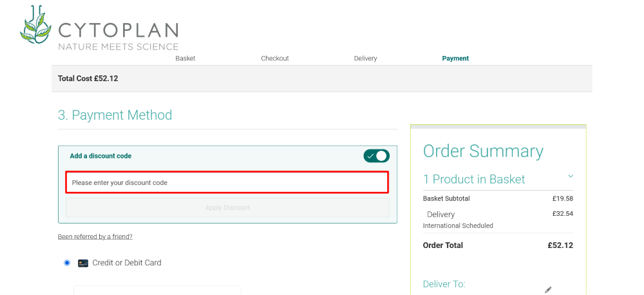
Task: Click the 1 Product in Basket heading
Action: click(474, 179)
